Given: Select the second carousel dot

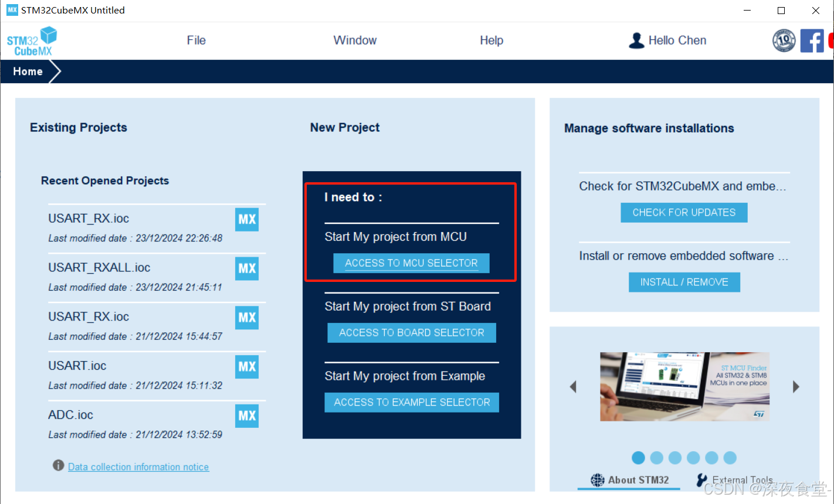Looking at the screenshot, I should [657, 458].
